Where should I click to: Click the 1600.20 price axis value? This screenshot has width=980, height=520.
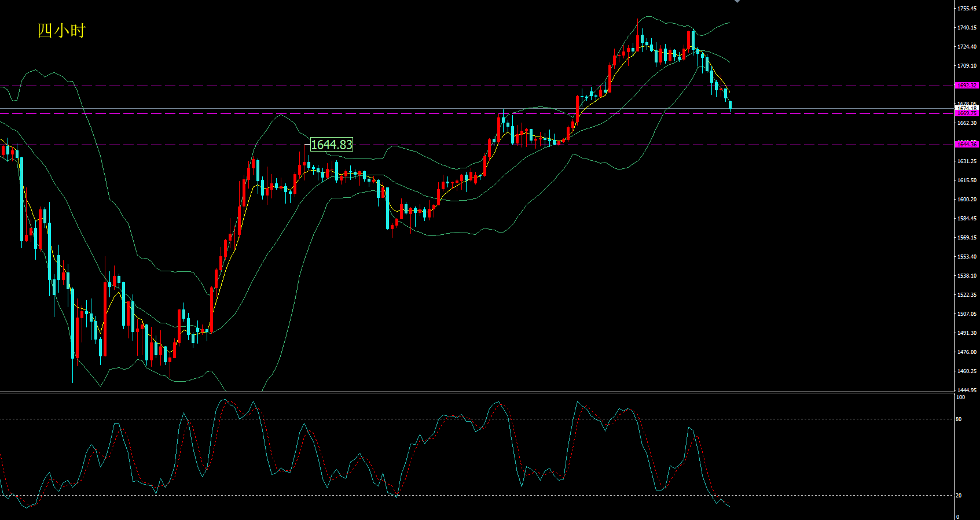pos(967,200)
